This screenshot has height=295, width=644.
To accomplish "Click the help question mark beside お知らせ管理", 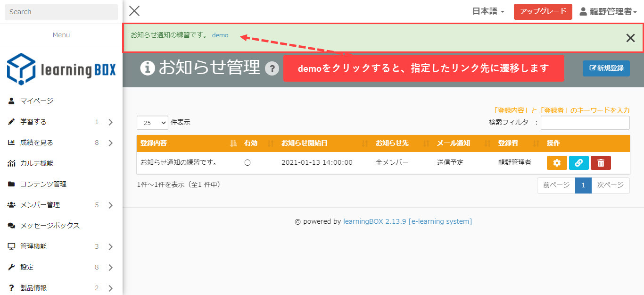I will [x=272, y=68].
